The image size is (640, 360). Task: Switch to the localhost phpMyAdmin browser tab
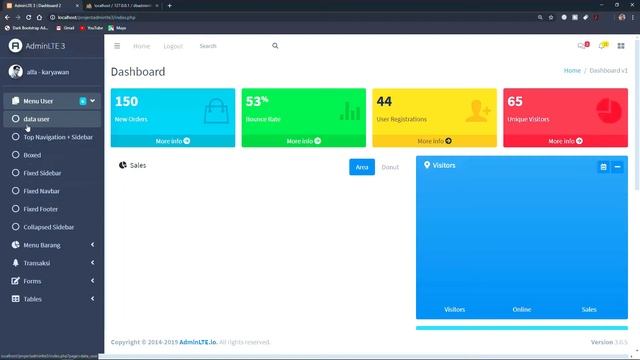coord(122,6)
